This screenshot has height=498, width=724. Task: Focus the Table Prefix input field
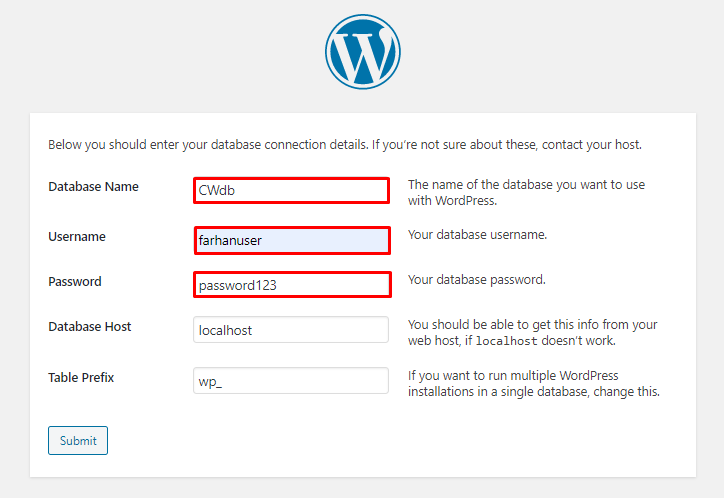coord(290,381)
